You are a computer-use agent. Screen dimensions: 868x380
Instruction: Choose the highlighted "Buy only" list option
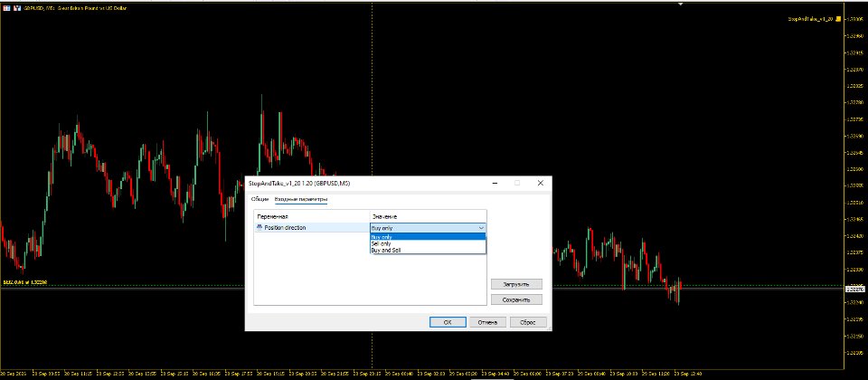[428, 237]
